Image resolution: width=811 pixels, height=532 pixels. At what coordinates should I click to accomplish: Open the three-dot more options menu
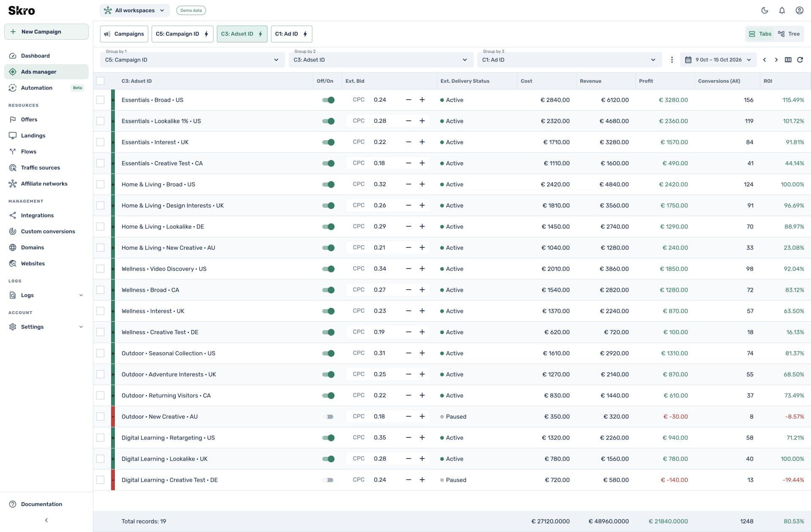pyautogui.click(x=672, y=60)
